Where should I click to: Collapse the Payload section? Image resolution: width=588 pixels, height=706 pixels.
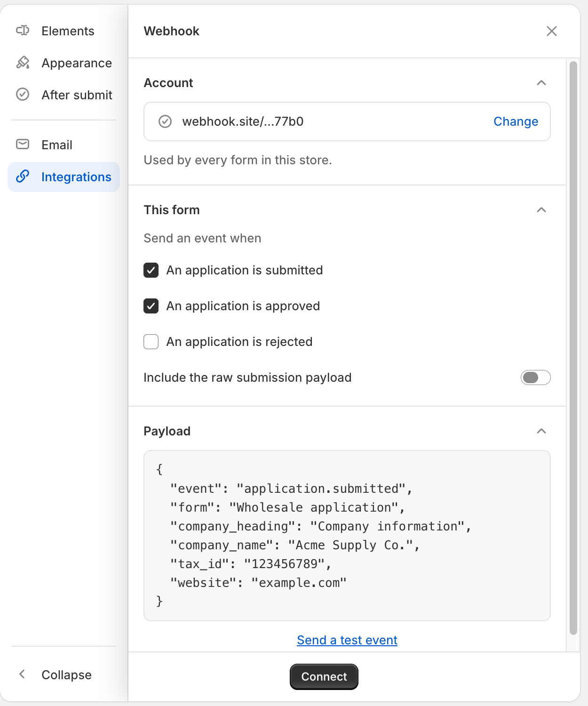pos(541,431)
